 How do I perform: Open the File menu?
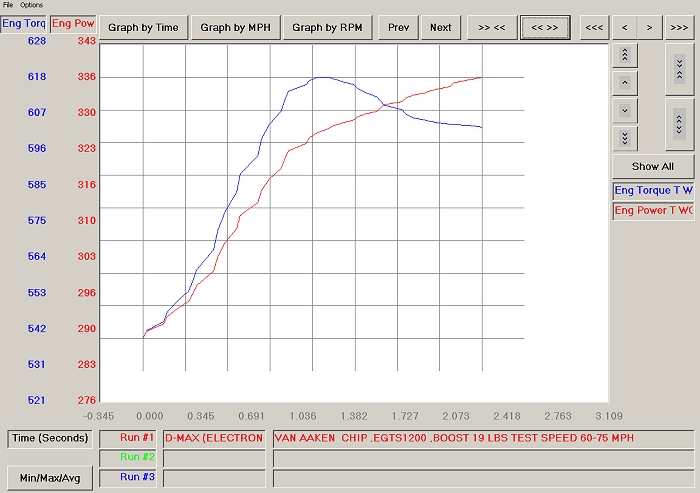pos(9,6)
